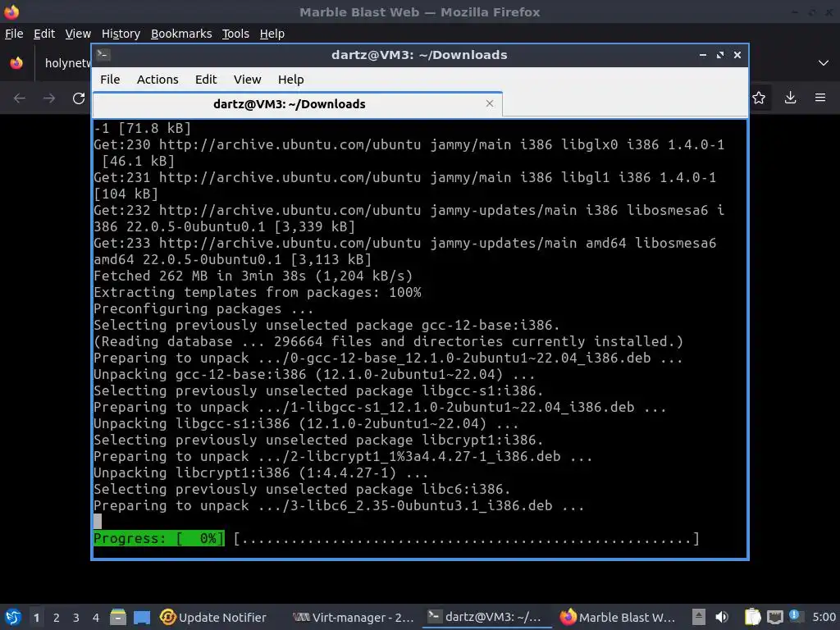Click the 'Preconfiguring packages ...' line

point(203,308)
